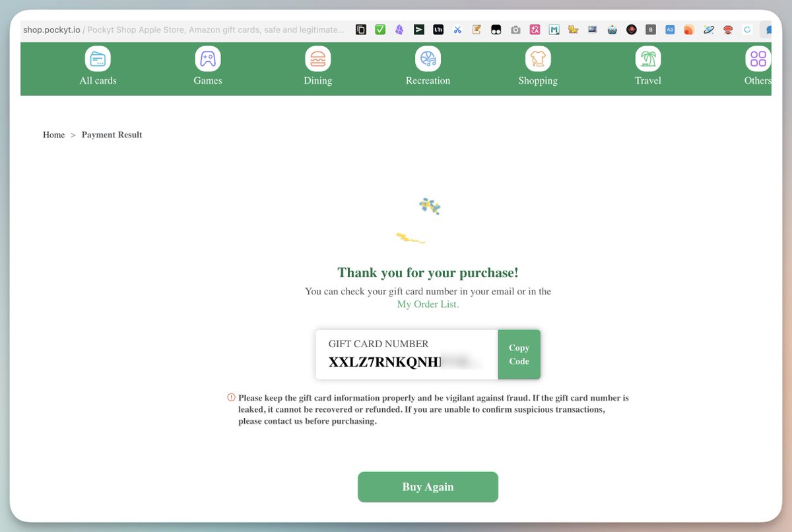
Task: Click the Buy Again button
Action: (428, 487)
